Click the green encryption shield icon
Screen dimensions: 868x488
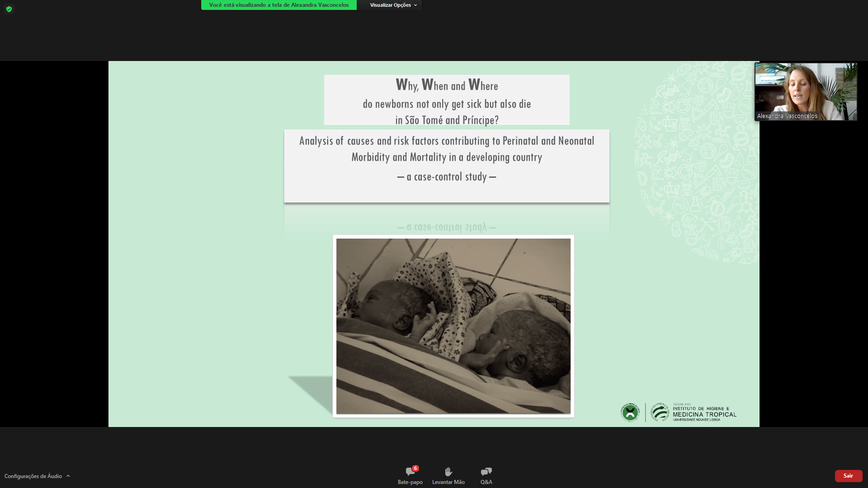pos(9,9)
